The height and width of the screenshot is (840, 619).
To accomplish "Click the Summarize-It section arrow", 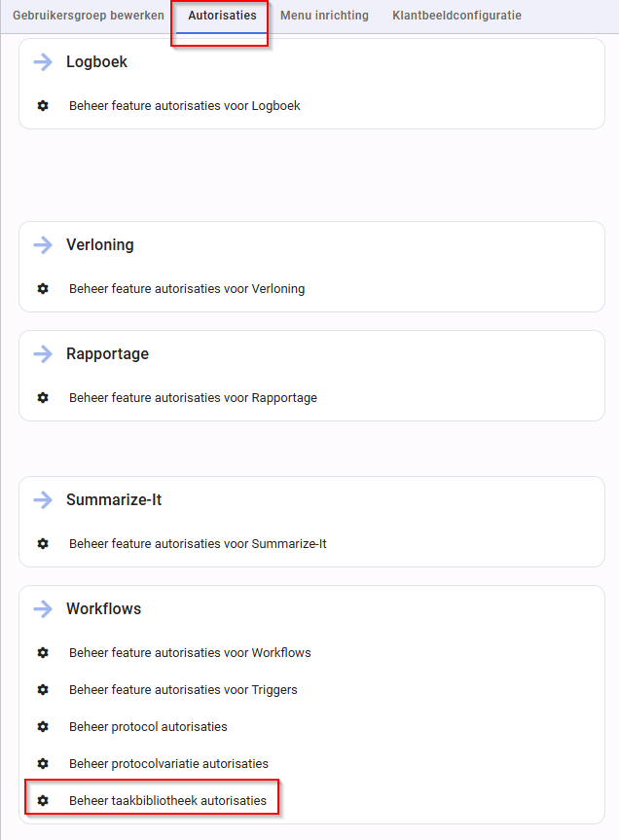I will pos(43,500).
